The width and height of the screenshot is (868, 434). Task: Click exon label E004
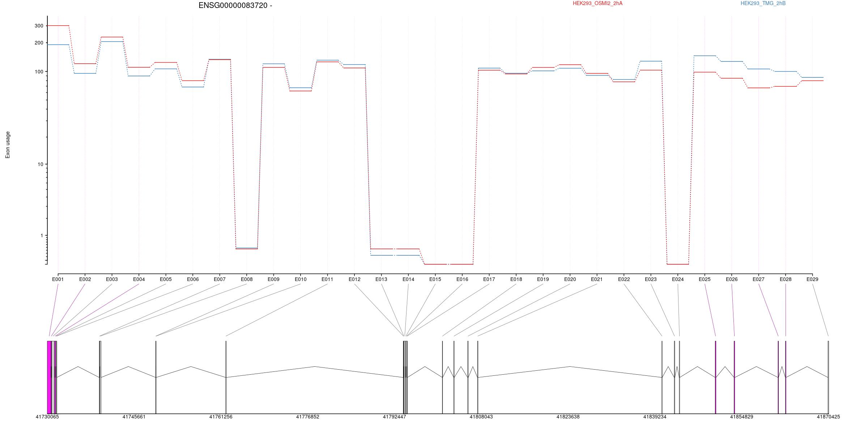click(x=139, y=279)
